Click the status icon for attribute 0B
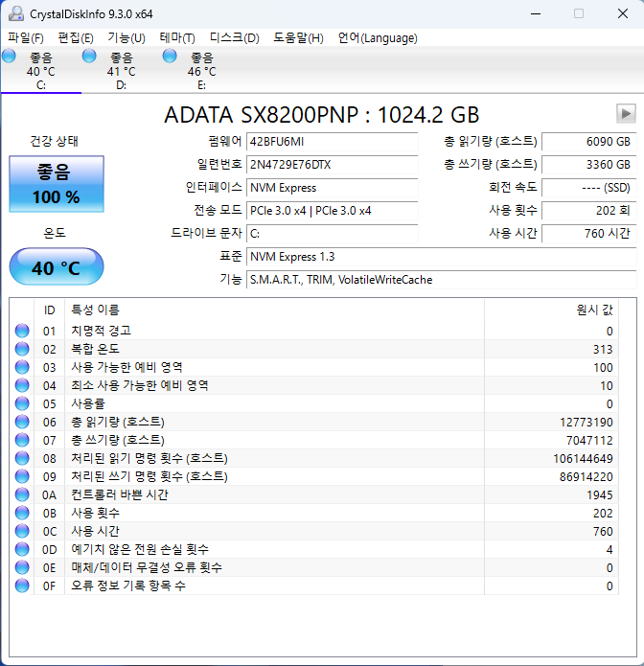 click(x=22, y=513)
